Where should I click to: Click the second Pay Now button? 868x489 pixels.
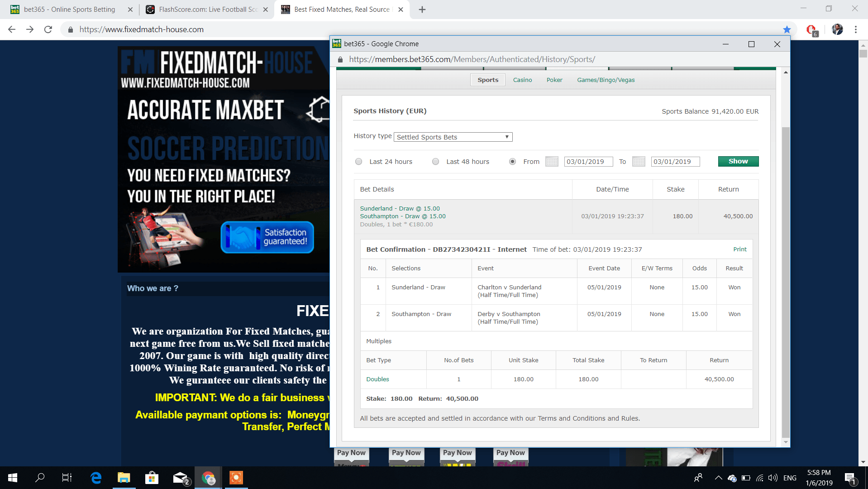pyautogui.click(x=406, y=453)
